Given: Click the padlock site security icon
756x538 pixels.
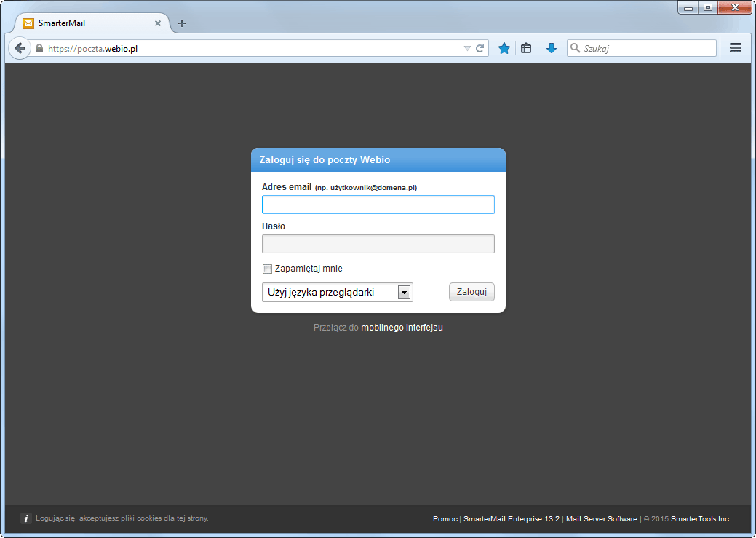Looking at the screenshot, I should (39, 48).
